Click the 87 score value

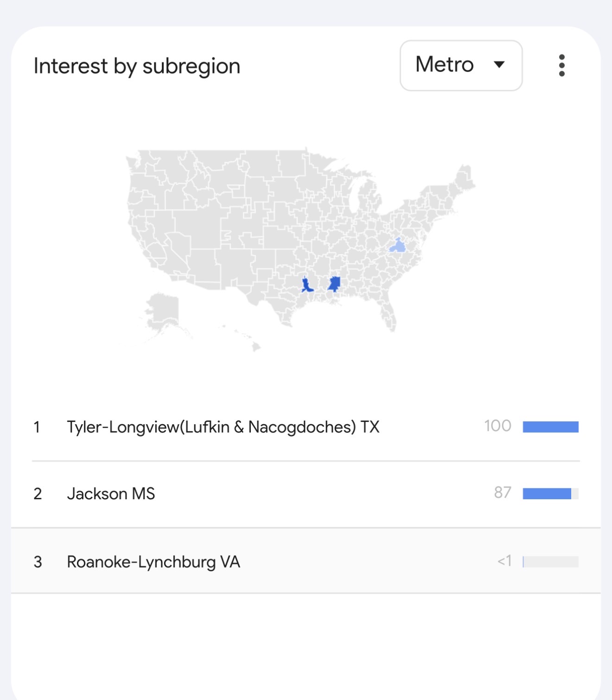coord(503,492)
